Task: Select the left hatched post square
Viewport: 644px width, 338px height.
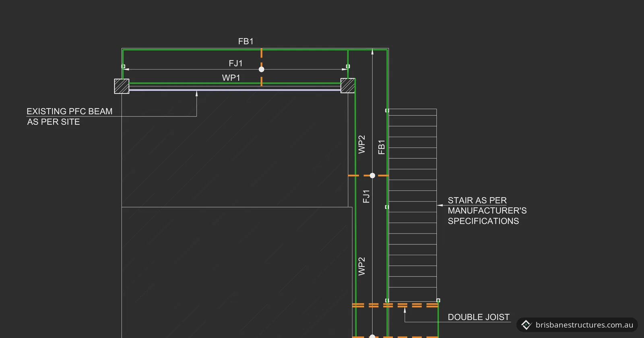Action: [122, 86]
